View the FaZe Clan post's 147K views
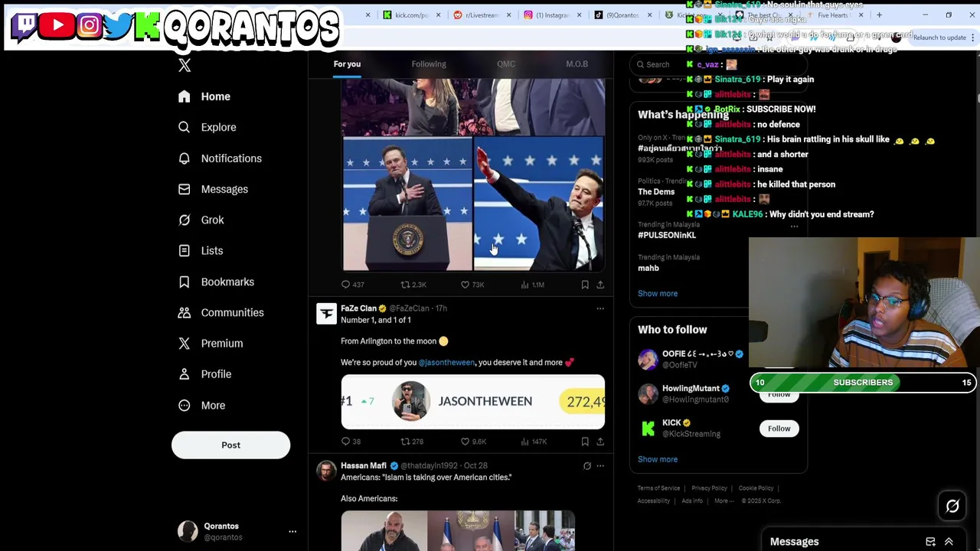The image size is (980, 551). tap(533, 442)
